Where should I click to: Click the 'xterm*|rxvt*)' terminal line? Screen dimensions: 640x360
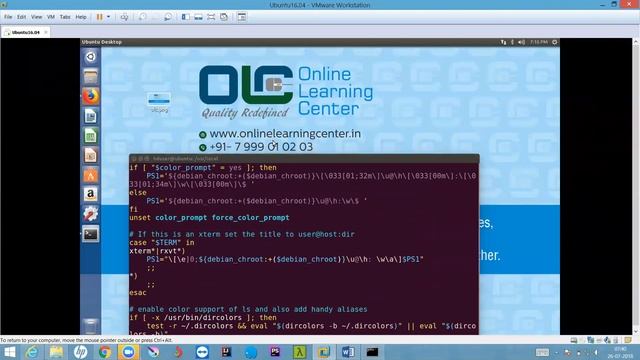coord(157,251)
